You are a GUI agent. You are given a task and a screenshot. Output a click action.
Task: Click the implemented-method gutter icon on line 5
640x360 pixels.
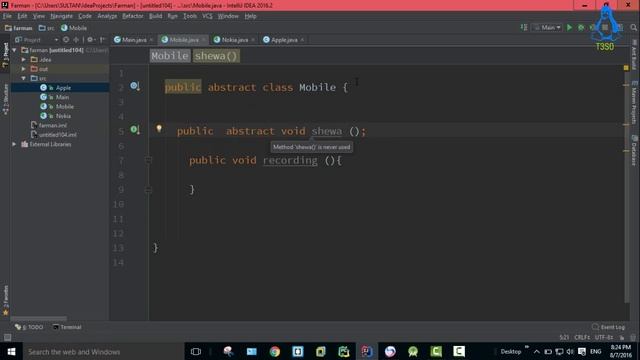pos(134,129)
